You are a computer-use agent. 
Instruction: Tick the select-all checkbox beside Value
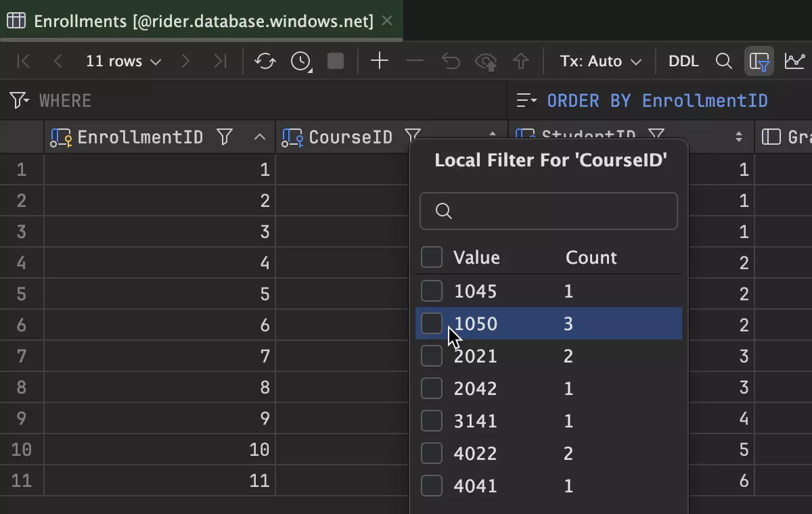pyautogui.click(x=432, y=258)
